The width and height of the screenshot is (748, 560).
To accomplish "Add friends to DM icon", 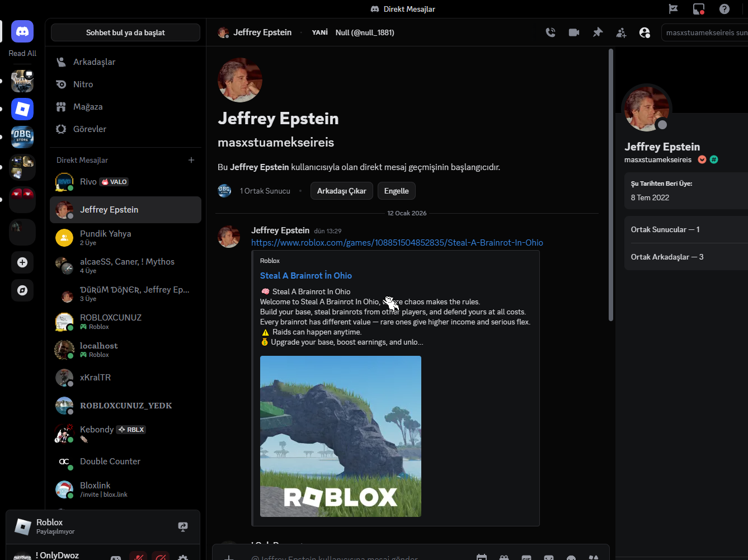I will click(621, 32).
